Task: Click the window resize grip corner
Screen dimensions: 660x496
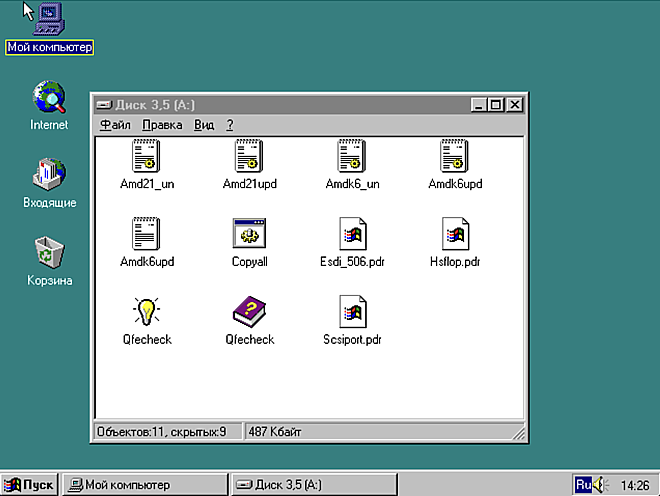Action: pyautogui.click(x=519, y=433)
